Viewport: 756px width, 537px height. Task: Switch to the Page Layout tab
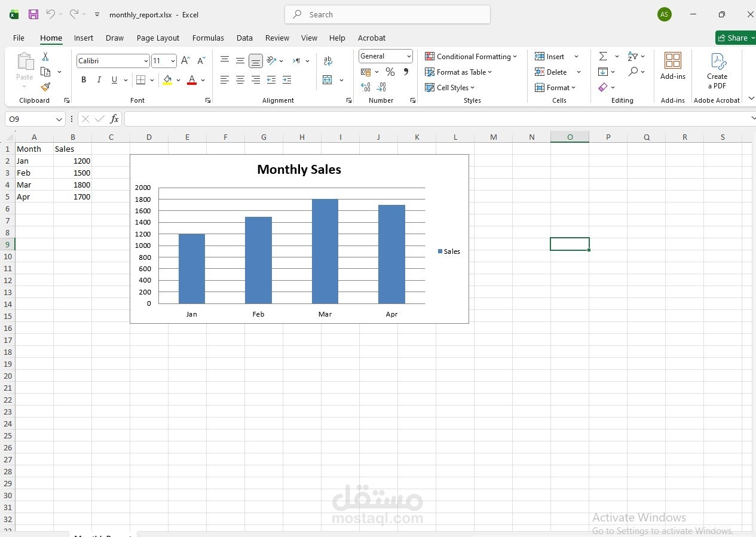(158, 38)
